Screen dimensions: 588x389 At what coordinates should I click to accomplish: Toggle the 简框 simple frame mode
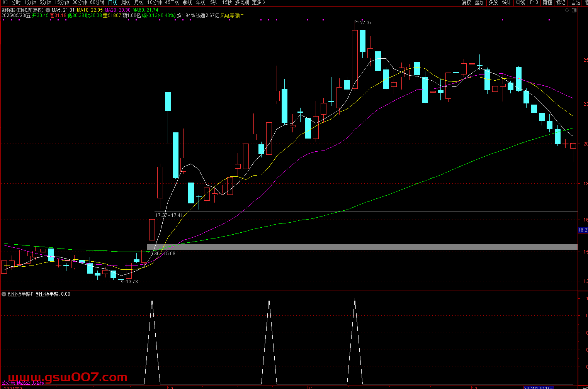(x=547, y=2)
